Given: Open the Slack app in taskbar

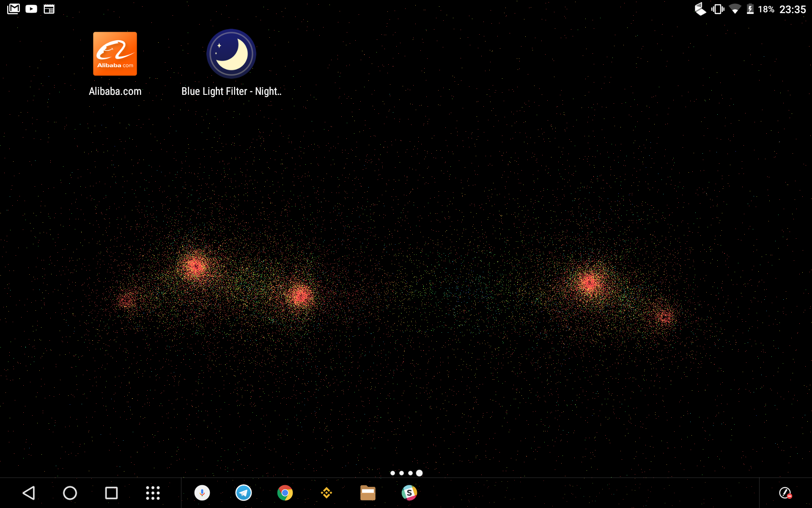Looking at the screenshot, I should point(409,493).
